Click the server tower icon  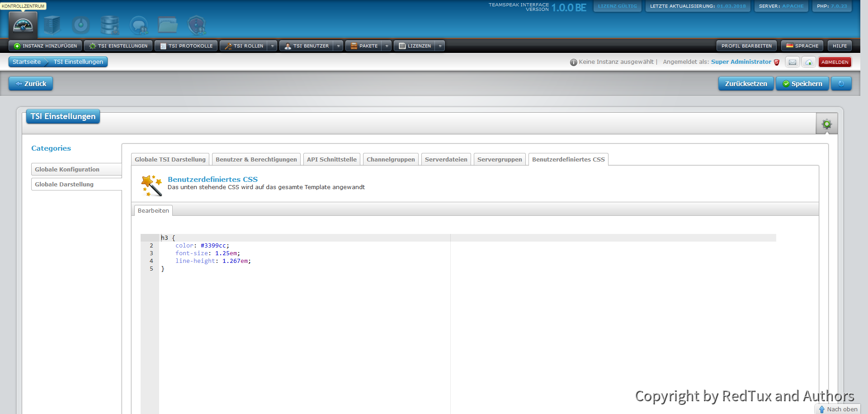click(52, 25)
